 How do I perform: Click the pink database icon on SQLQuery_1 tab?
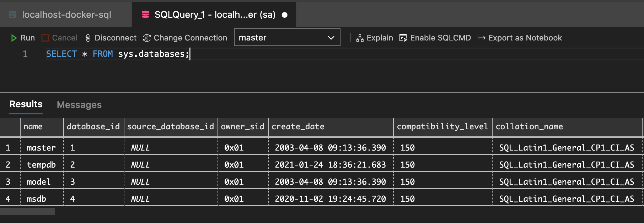(x=145, y=15)
